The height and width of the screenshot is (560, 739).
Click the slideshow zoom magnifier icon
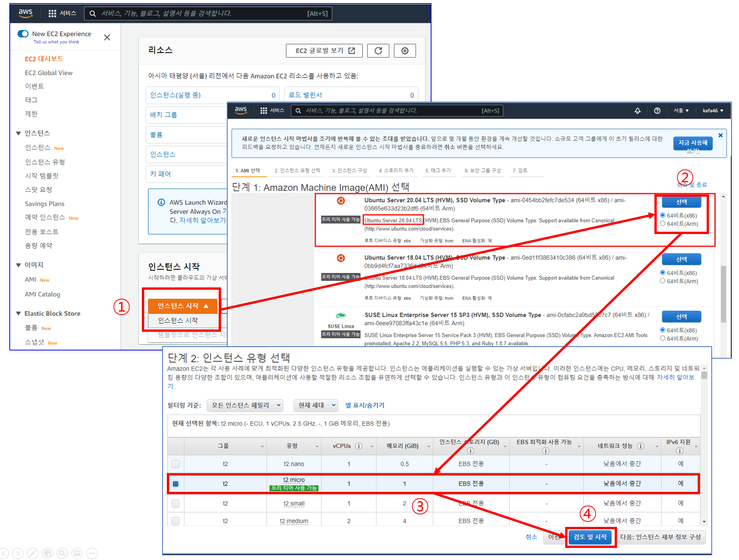[62, 553]
